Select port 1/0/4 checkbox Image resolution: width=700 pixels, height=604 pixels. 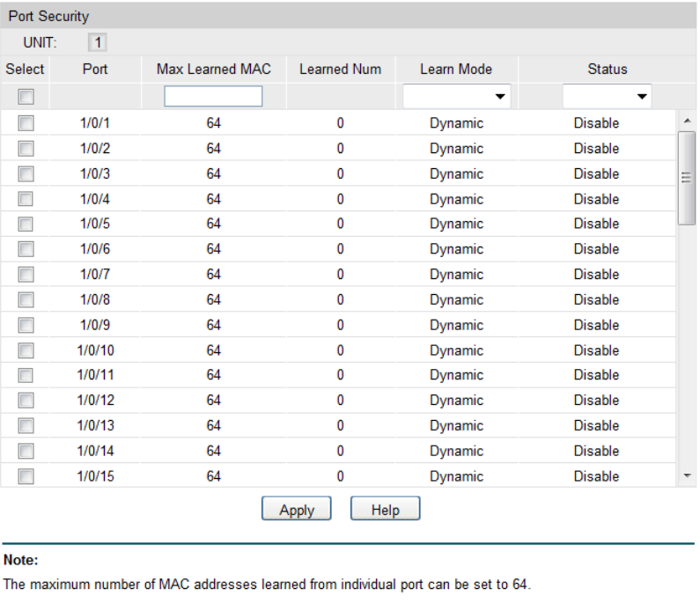[26, 199]
